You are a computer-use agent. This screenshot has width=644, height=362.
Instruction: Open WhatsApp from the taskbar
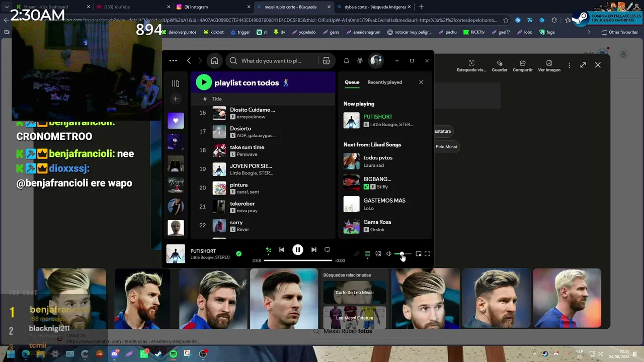[144, 354]
